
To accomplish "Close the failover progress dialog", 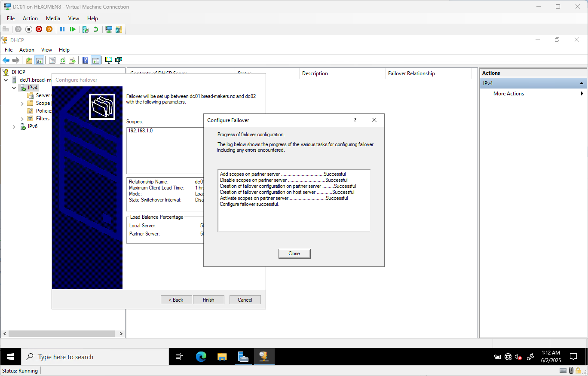I will click(x=294, y=254).
